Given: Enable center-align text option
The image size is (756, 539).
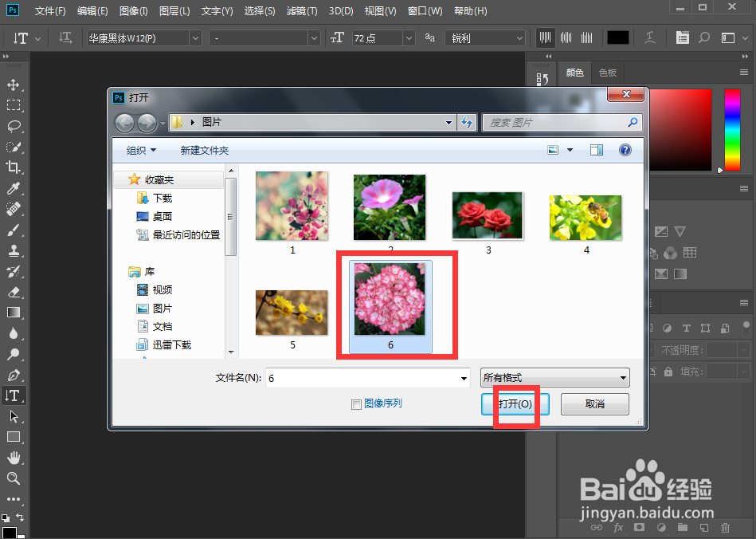Looking at the screenshot, I should pyautogui.click(x=566, y=37).
